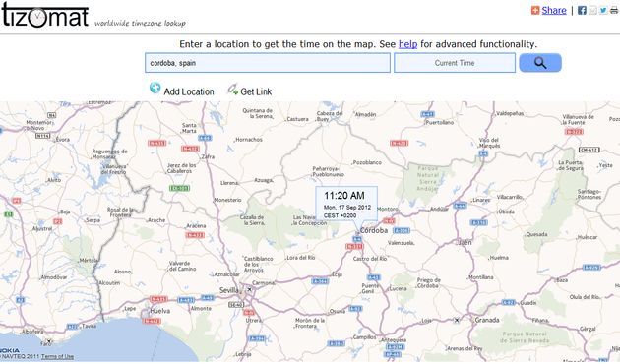Screen dimensions: 620x364
Task: Click the Add Location globe icon
Action: coord(155,88)
